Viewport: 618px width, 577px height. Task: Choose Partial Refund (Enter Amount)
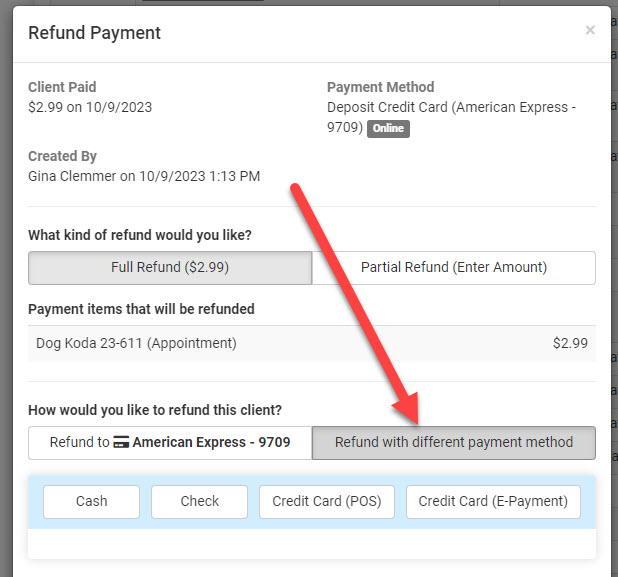pos(453,267)
